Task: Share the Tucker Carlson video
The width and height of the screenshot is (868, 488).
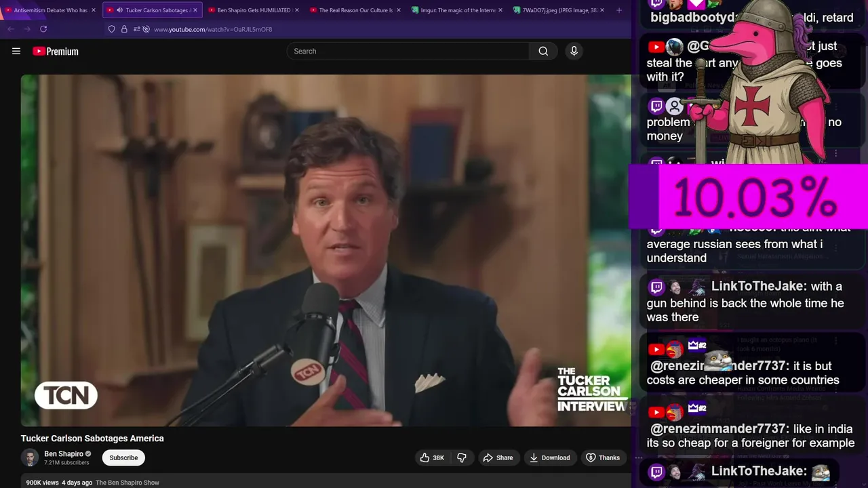Action: (x=498, y=457)
